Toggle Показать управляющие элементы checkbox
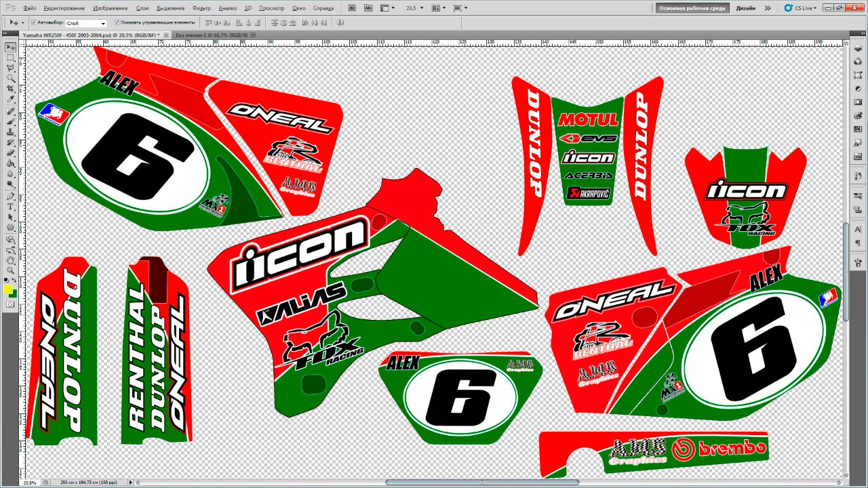868x488 pixels. tap(117, 22)
